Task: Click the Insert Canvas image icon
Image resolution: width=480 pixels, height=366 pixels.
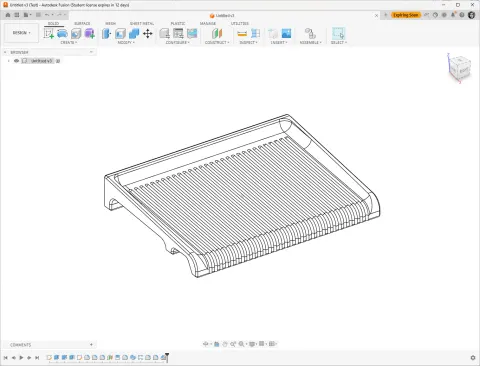Action: (x=286, y=33)
